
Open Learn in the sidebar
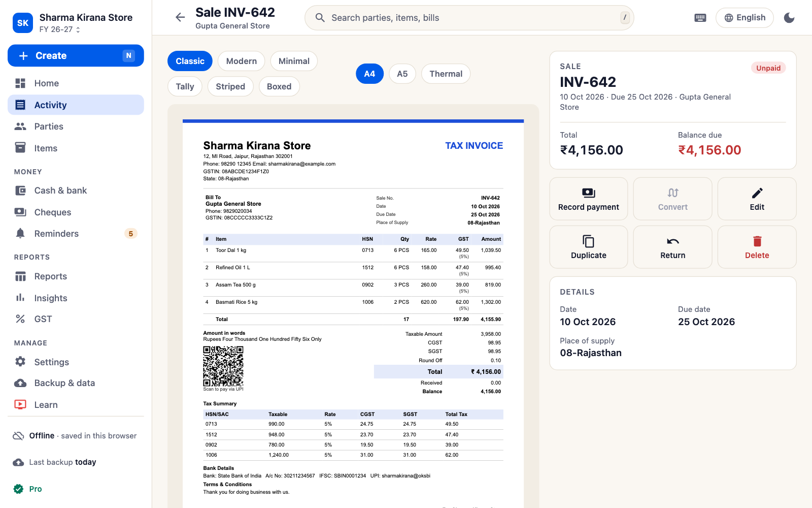76,405
